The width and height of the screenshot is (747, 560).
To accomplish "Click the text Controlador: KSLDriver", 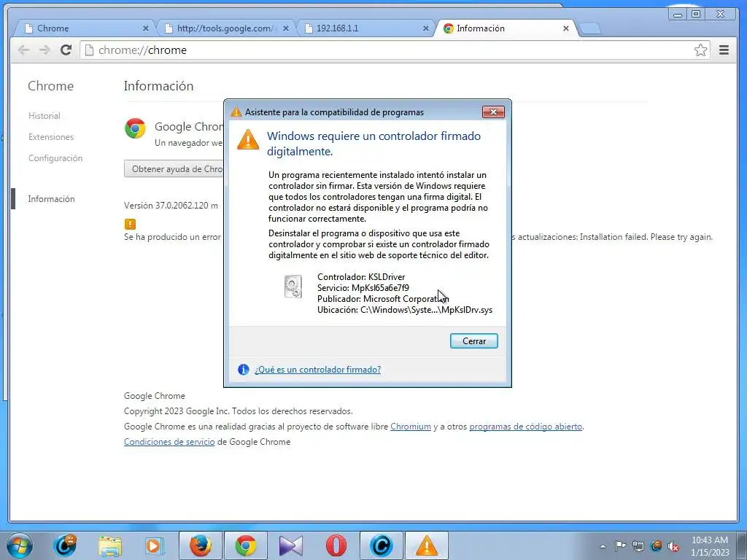I will 361,277.
